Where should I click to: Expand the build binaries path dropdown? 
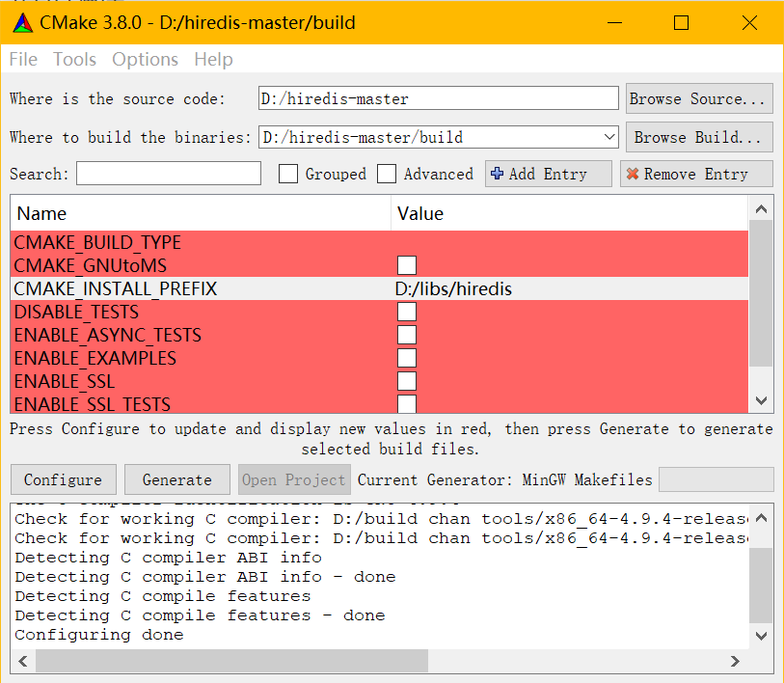(608, 137)
